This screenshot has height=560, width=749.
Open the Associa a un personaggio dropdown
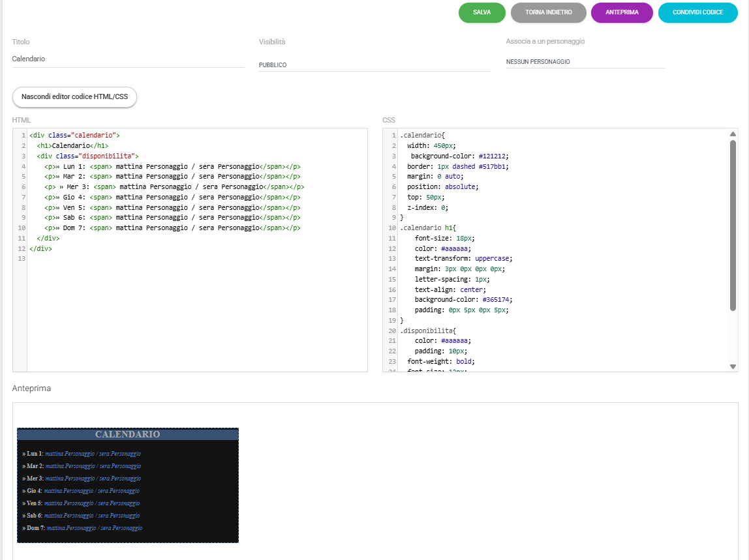[585, 61]
